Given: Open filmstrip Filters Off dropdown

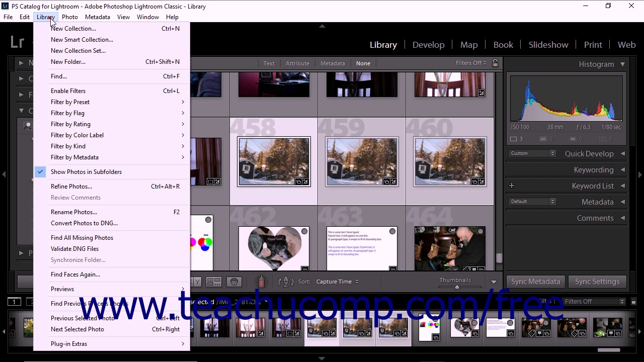Looking at the screenshot, I should (x=594, y=302).
